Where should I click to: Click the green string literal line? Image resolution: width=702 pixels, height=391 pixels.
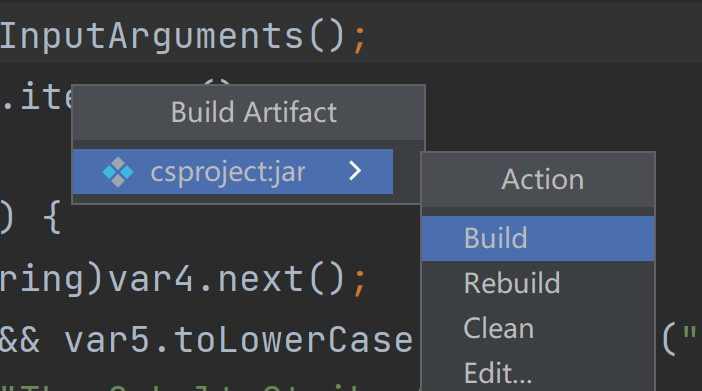point(210,387)
